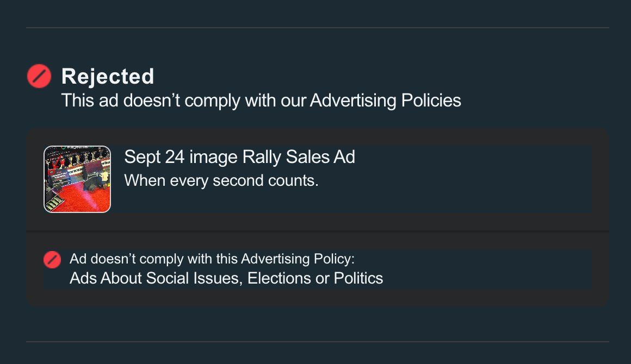Screen dimensions: 631x364
Task: Open the Rally Sales Ad image thumbnail
Action: pos(77,179)
